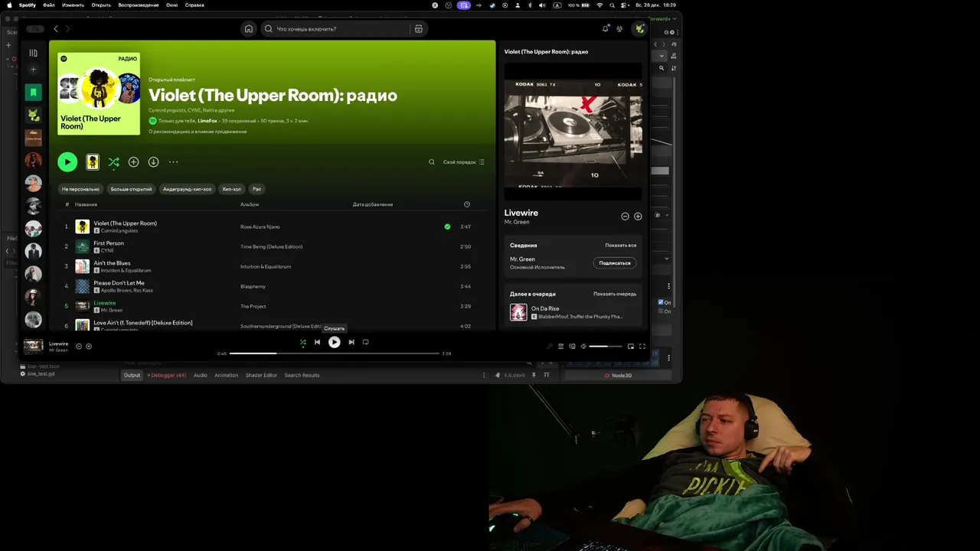
Task: Focus the 'Что хочешь включить?' search field
Action: coord(335,29)
